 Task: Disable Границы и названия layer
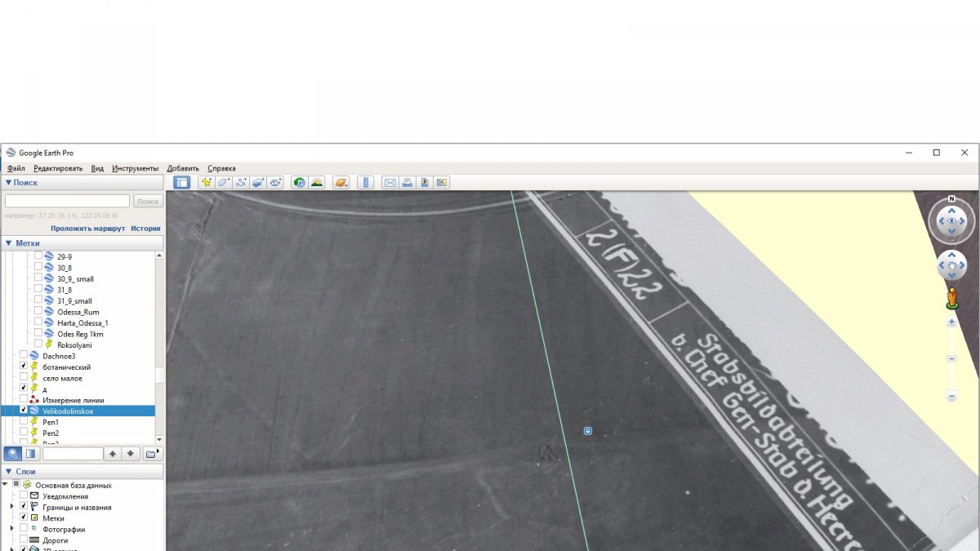pyautogui.click(x=23, y=506)
